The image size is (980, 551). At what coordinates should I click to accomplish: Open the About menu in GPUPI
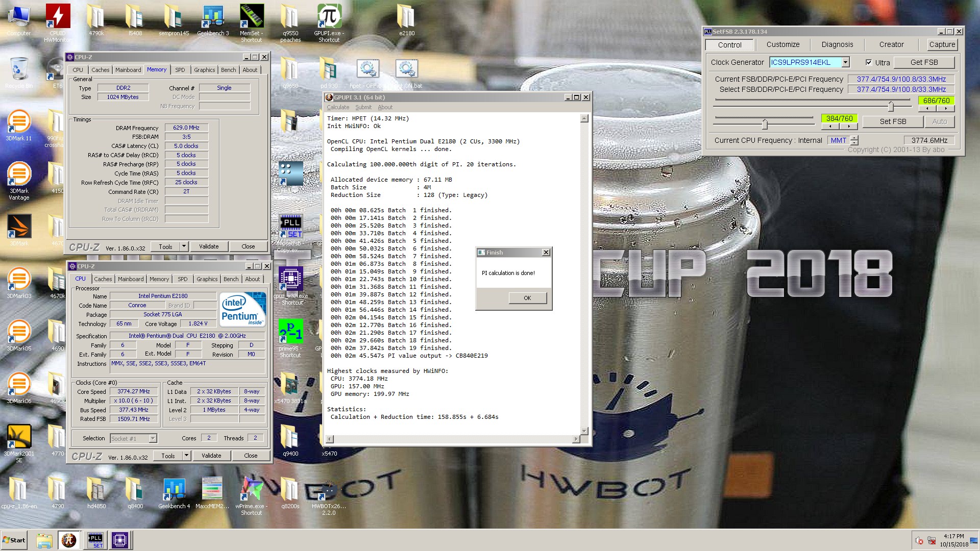(385, 107)
